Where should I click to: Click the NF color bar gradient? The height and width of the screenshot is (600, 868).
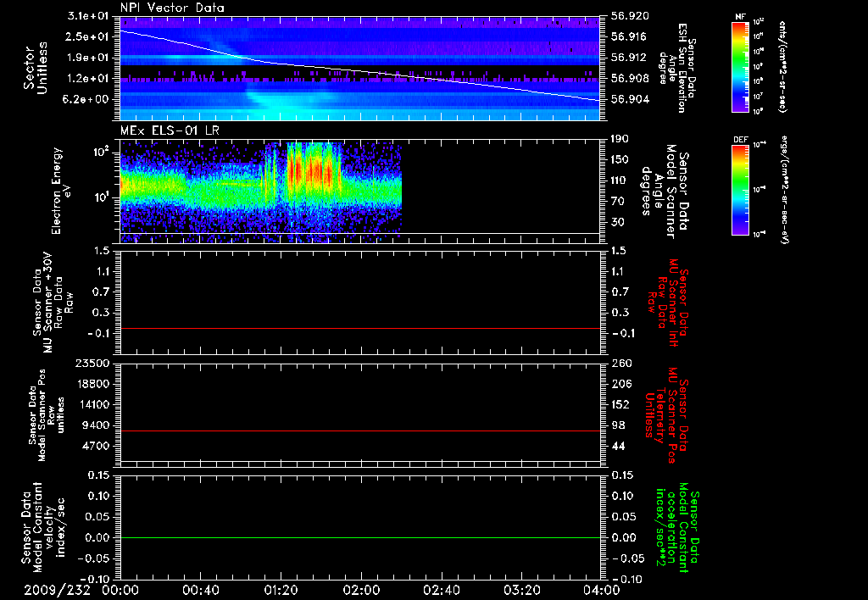(x=740, y=67)
